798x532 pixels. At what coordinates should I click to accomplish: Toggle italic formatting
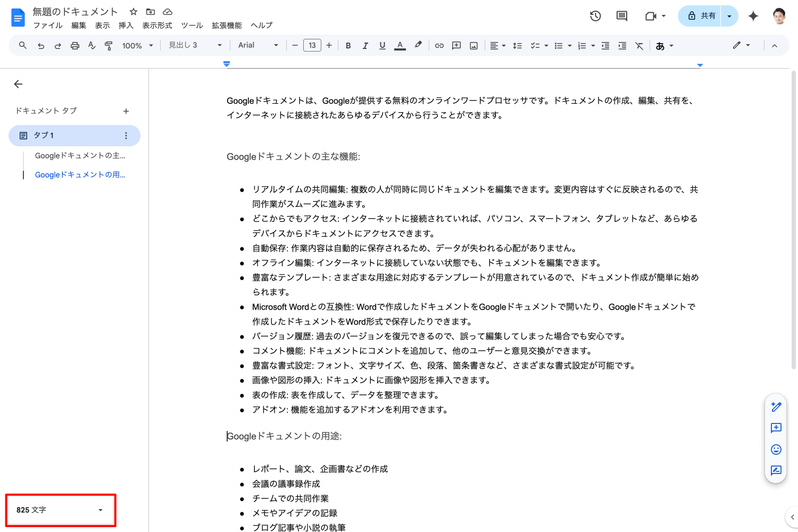coord(365,46)
